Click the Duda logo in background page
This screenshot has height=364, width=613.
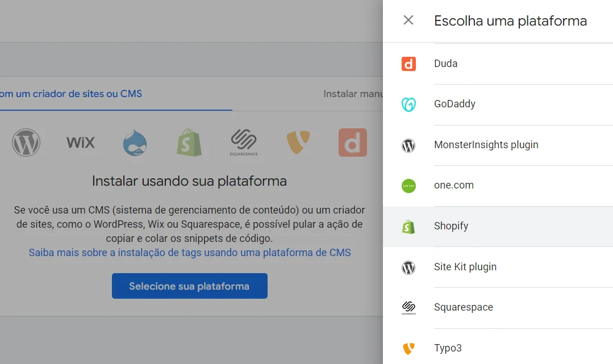pos(353,143)
